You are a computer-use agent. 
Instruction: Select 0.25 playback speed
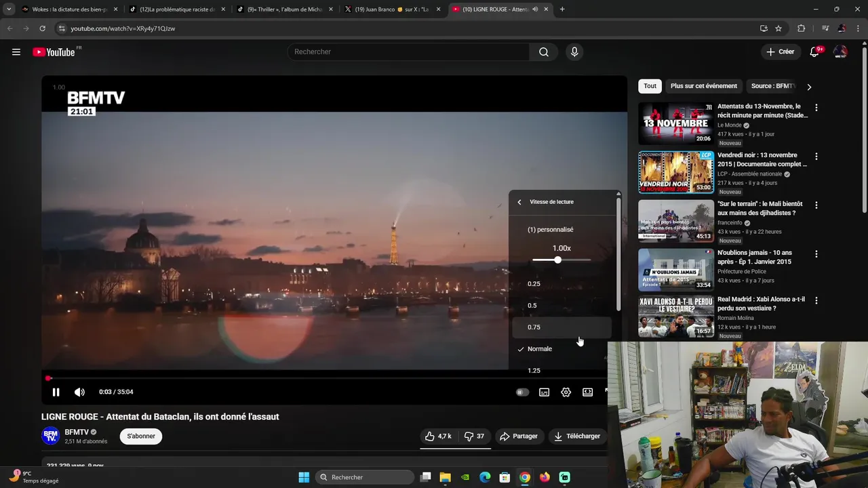[561, 284]
